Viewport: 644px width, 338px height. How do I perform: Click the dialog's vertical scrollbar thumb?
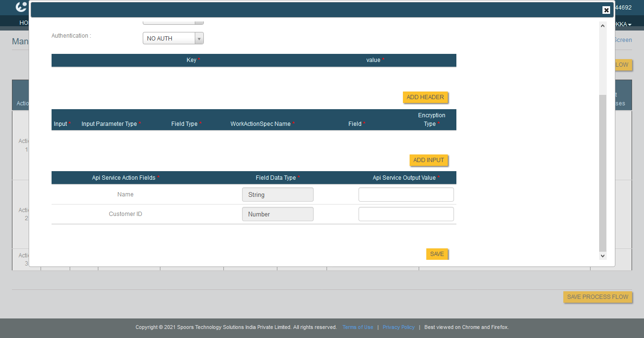click(x=602, y=172)
